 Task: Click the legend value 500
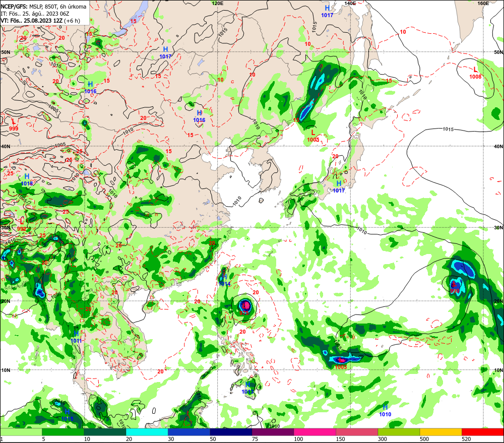424,439
